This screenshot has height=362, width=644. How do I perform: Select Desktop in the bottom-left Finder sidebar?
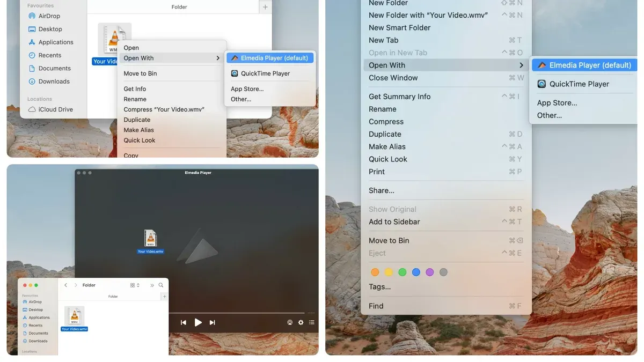[32, 309]
